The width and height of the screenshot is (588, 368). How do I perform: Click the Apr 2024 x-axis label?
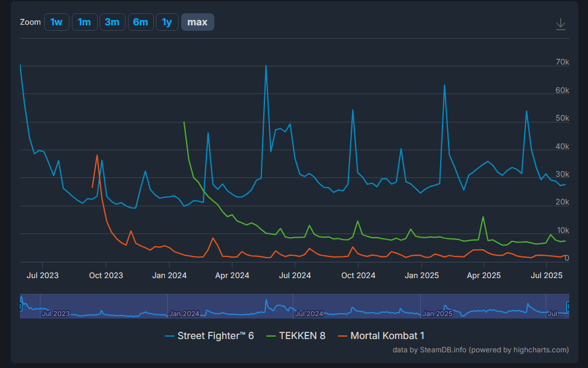coord(232,276)
